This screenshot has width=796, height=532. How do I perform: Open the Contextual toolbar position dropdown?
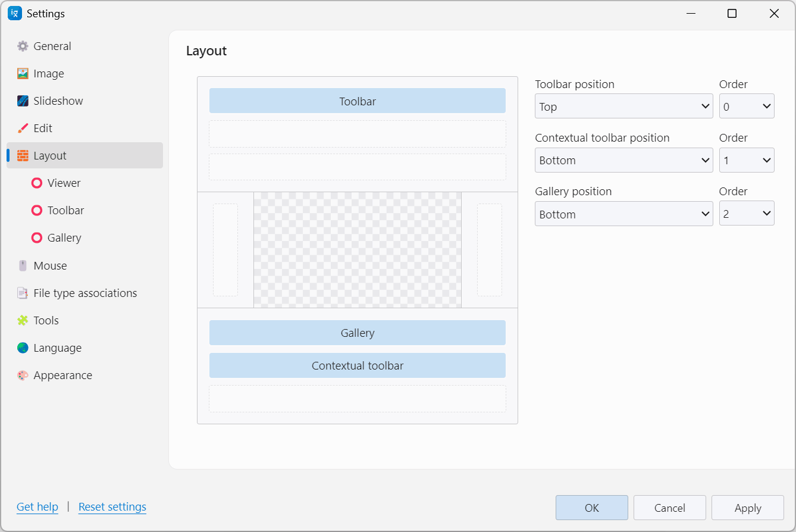[x=623, y=160]
